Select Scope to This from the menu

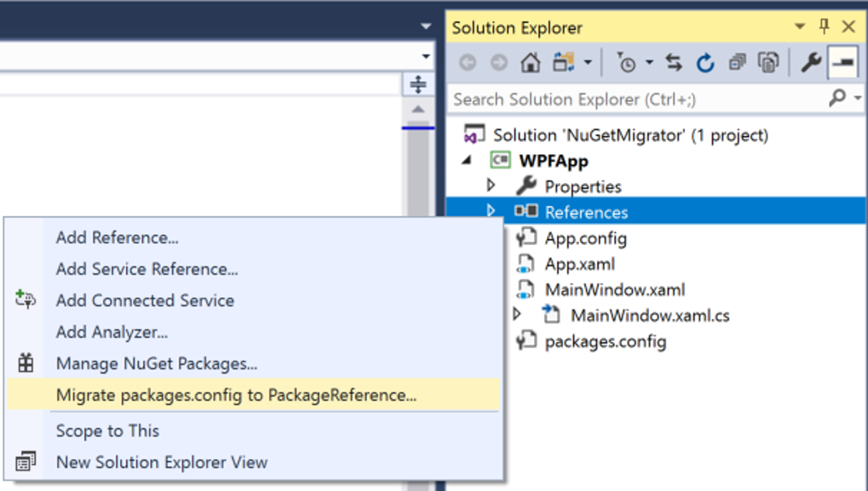click(x=107, y=431)
